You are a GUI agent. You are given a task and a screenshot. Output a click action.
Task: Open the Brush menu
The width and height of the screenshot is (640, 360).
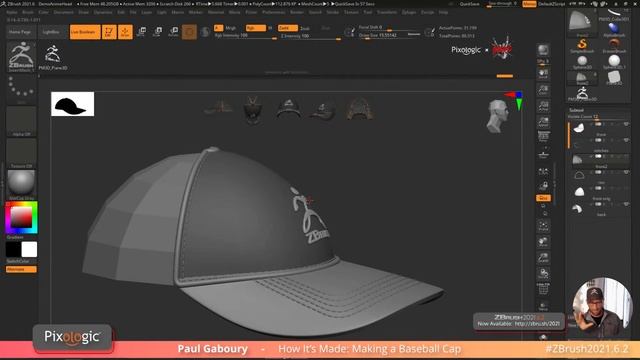28,12
